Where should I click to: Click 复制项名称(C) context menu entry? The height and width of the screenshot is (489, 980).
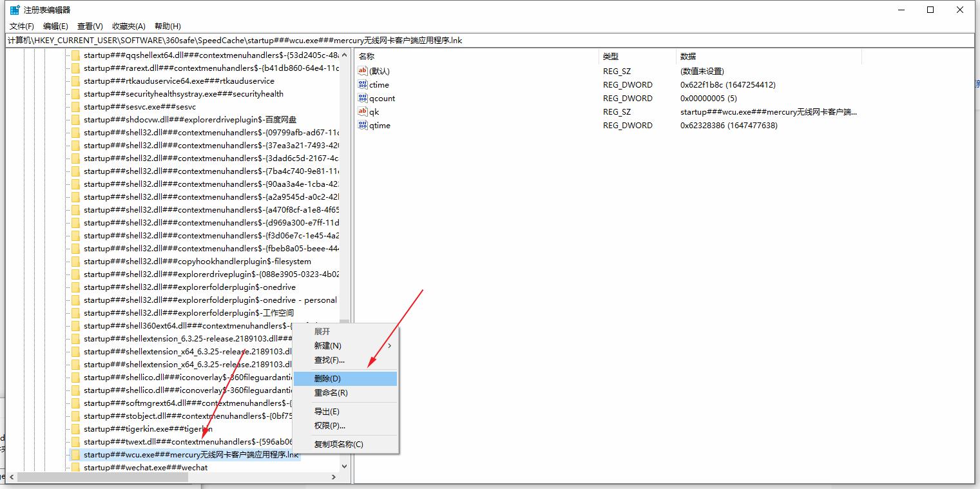tap(338, 445)
